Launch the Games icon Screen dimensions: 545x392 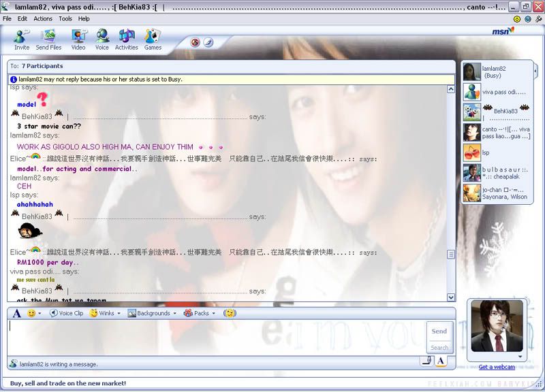153,40
